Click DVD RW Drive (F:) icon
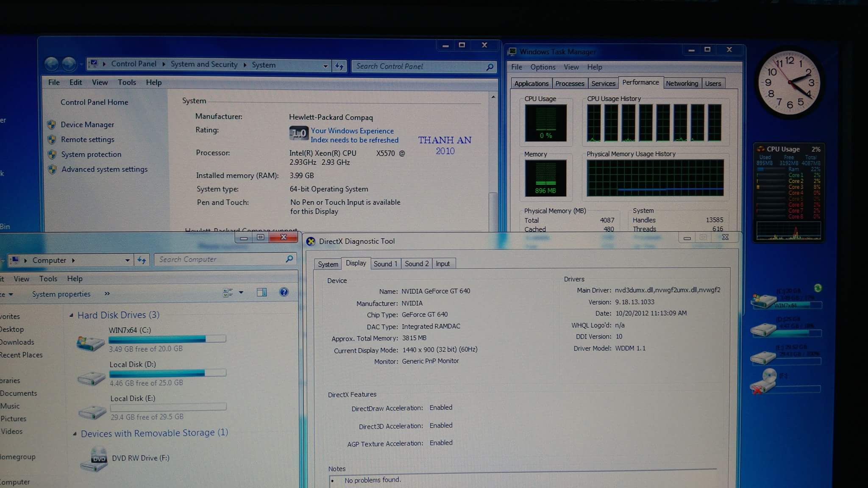This screenshot has height=488, width=868. tap(95, 459)
